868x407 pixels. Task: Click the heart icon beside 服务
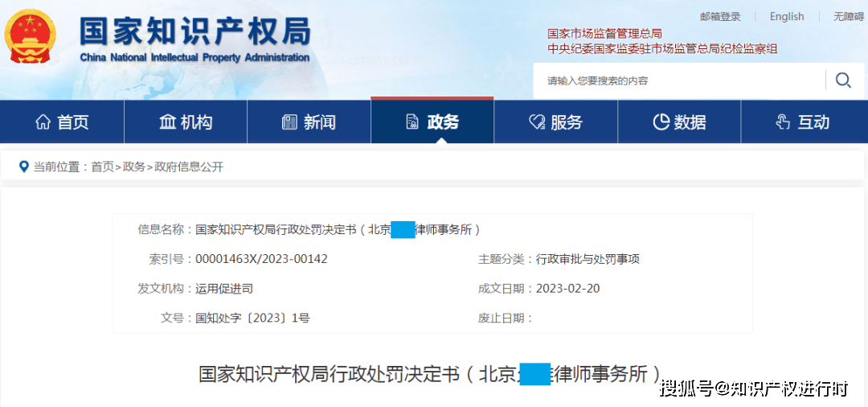tap(536, 122)
